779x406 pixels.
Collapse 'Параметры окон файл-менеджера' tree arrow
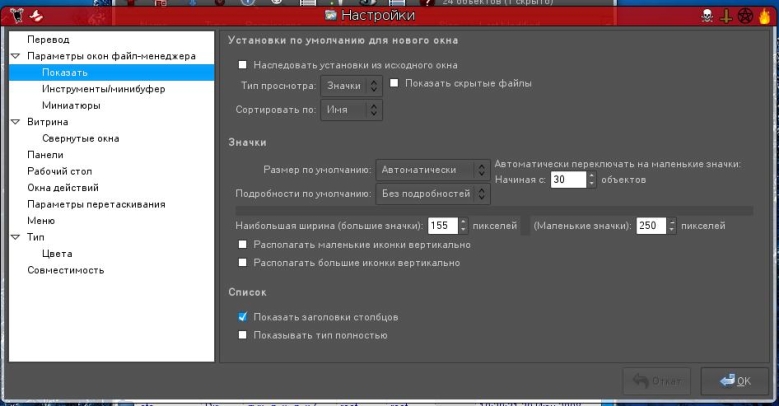(x=15, y=56)
